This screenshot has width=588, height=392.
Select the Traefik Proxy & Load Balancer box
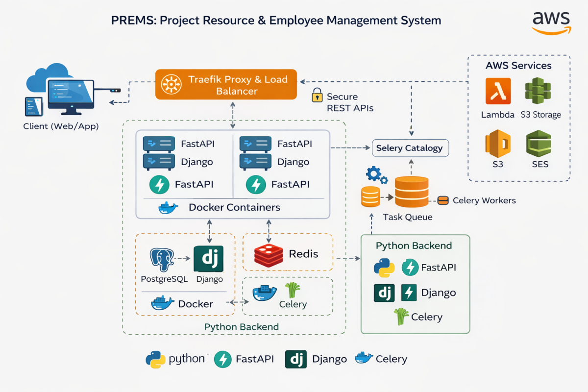click(x=226, y=84)
